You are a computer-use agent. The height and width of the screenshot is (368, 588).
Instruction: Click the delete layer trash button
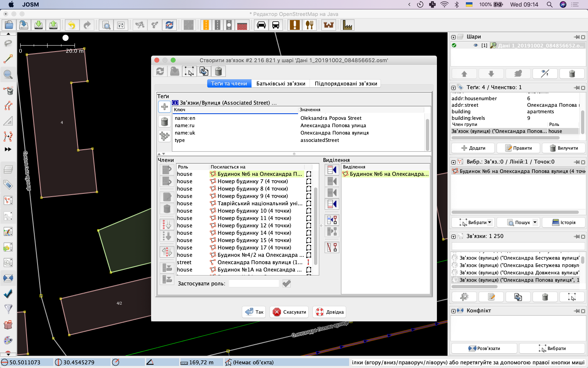tap(572, 74)
